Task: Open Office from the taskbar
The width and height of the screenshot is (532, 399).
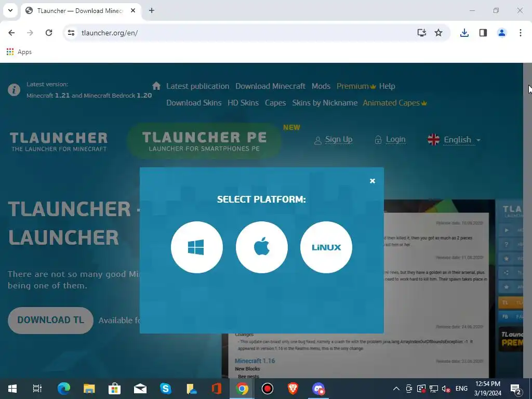Action: coord(217,389)
